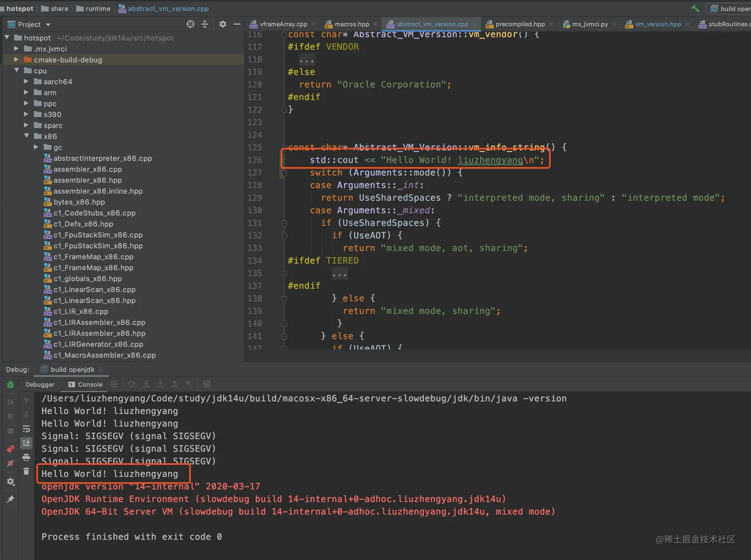Screen dimensions: 751x560
Task: Expand the arm folder
Action: (26, 92)
